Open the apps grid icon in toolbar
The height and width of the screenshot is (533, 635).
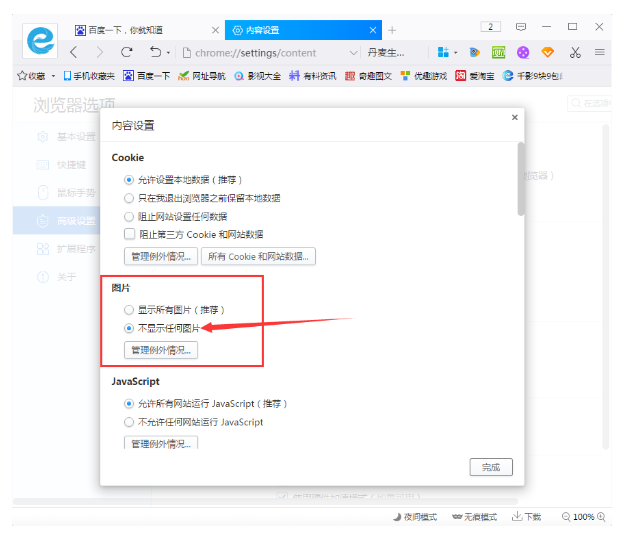(x=443, y=52)
